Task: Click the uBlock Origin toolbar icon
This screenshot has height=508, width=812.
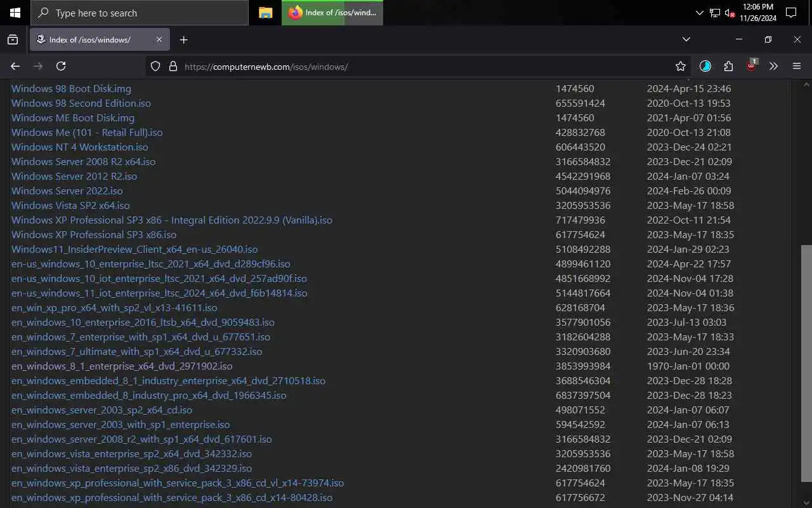Action: 751,65
